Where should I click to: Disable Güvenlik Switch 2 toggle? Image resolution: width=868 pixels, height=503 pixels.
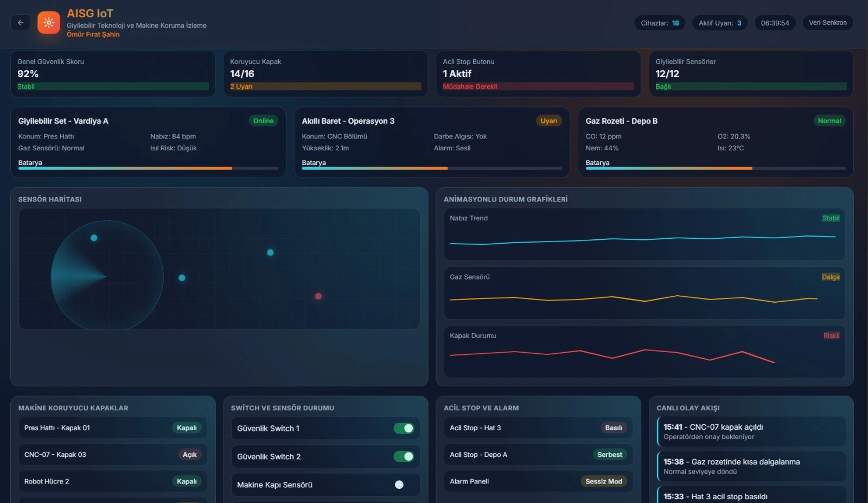[x=404, y=457]
